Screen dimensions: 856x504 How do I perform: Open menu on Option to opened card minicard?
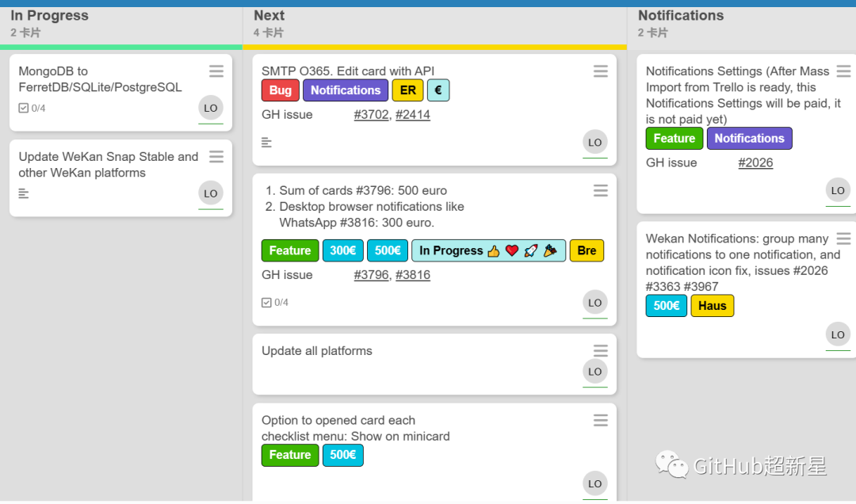pos(601,420)
